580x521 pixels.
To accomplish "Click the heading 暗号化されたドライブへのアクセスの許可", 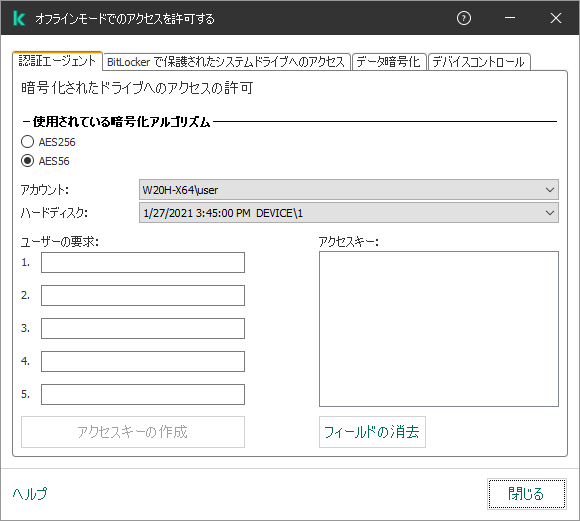I will tap(137, 88).
